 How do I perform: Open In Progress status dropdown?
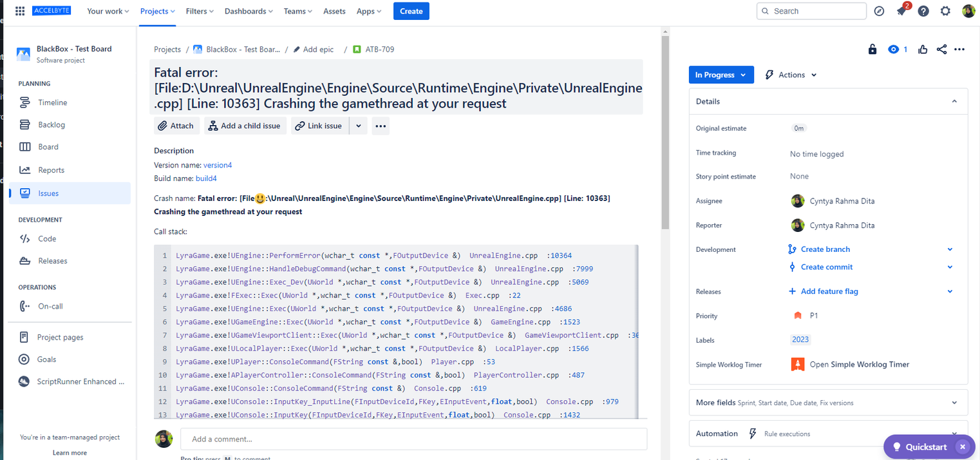[721, 75]
